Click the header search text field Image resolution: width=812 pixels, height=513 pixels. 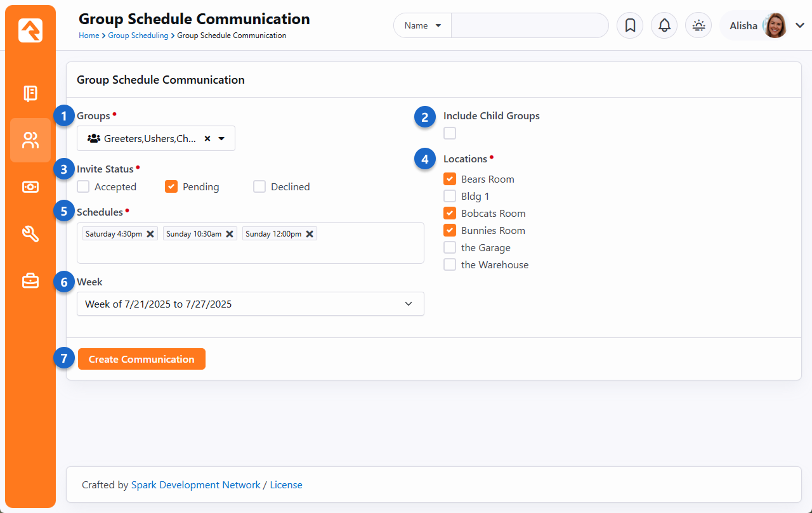click(x=529, y=26)
